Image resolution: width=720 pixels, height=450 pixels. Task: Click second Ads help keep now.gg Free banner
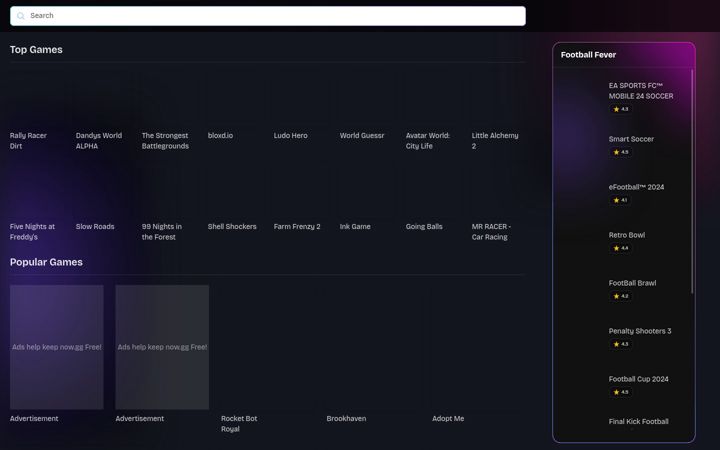coord(162,347)
